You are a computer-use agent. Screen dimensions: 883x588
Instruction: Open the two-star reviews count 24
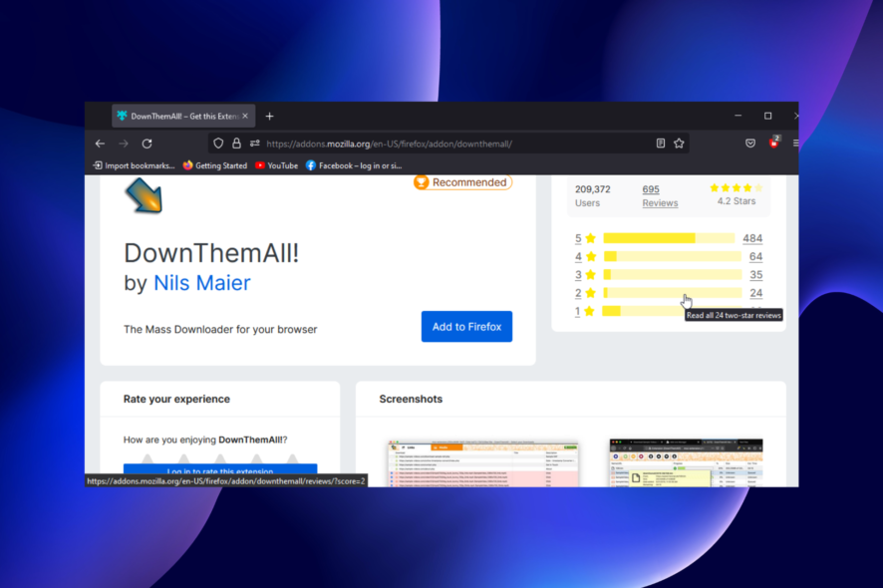click(x=755, y=293)
